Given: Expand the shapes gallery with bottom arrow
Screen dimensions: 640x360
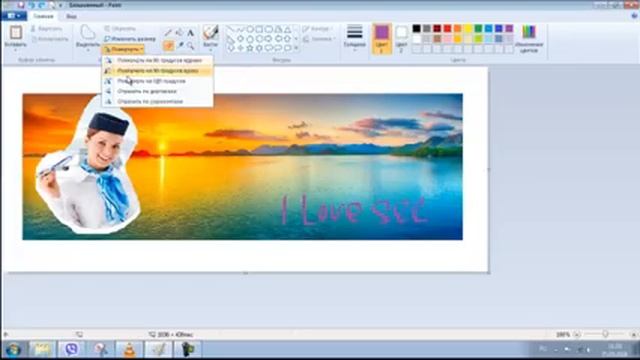Looking at the screenshot, I should point(296,48).
